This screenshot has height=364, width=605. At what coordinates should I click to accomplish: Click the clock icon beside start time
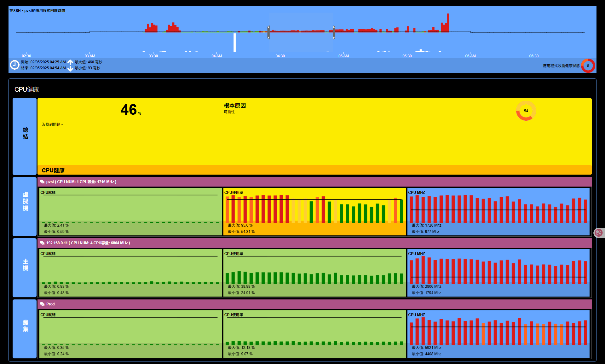click(14, 65)
